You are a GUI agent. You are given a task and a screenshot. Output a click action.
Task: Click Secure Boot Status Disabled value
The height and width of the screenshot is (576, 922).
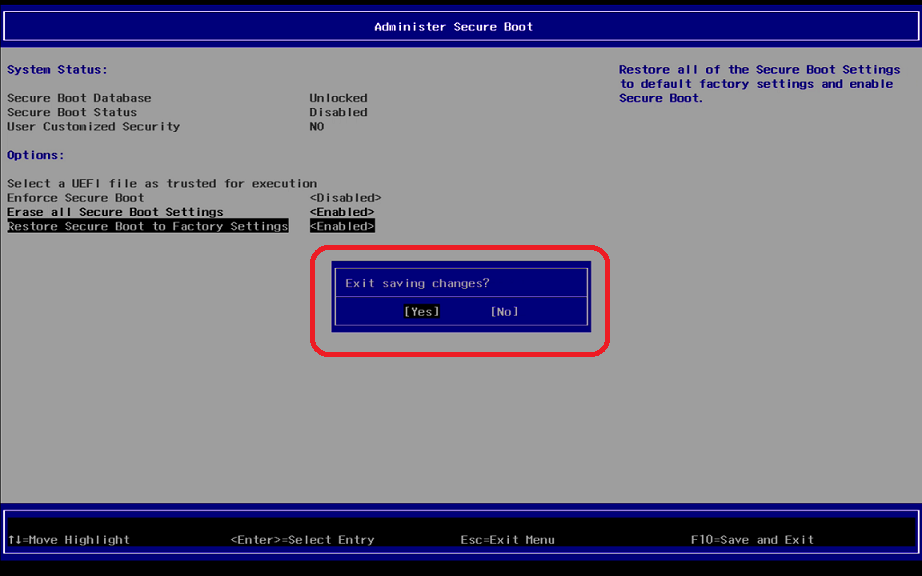pyautogui.click(x=338, y=112)
